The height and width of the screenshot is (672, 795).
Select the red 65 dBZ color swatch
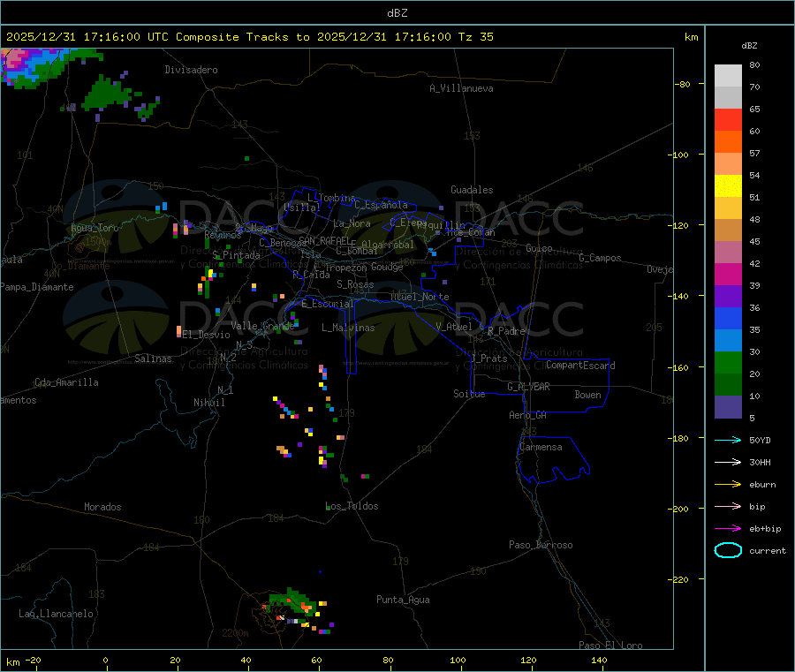click(728, 119)
